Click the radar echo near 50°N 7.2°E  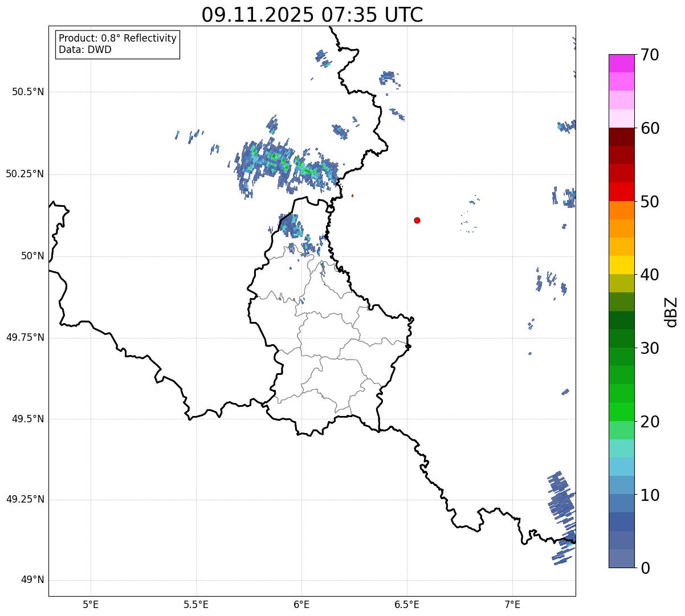[551, 282]
